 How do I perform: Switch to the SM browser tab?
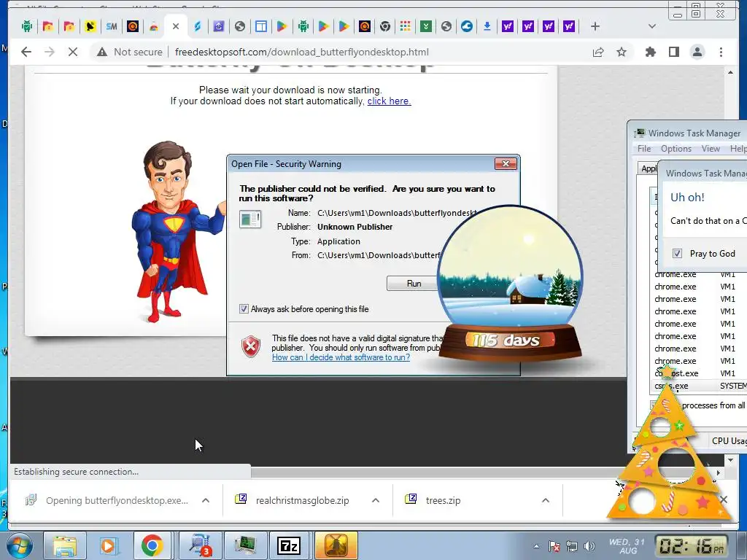[x=111, y=26]
